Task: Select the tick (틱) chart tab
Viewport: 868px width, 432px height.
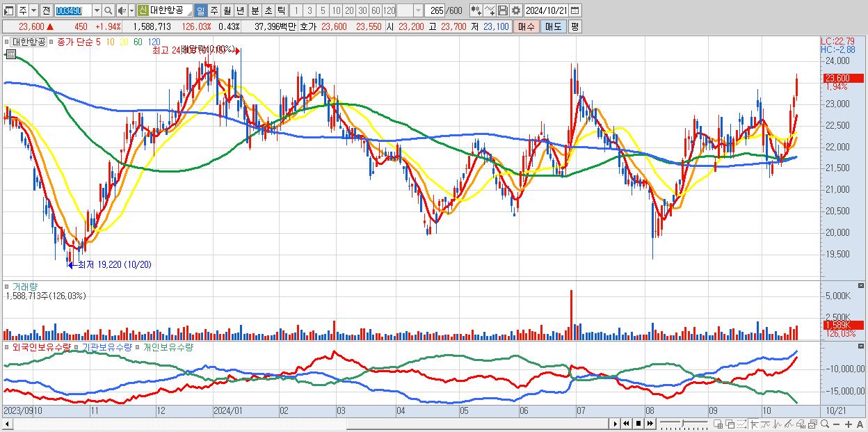Action: [280, 10]
